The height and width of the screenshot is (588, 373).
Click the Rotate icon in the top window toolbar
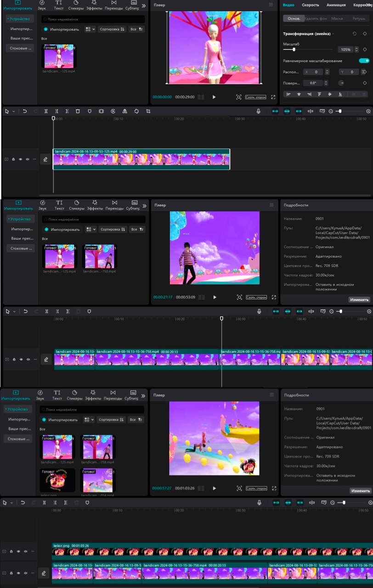click(x=136, y=111)
